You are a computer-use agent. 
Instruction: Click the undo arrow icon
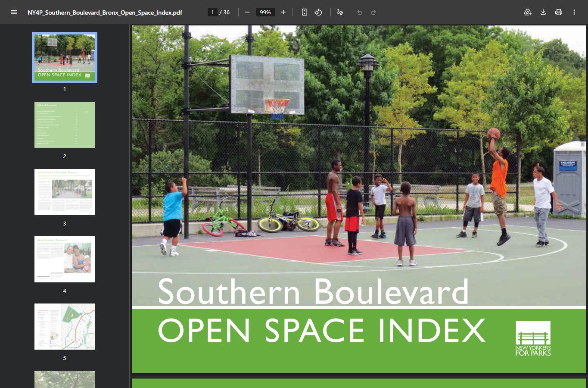pos(360,12)
